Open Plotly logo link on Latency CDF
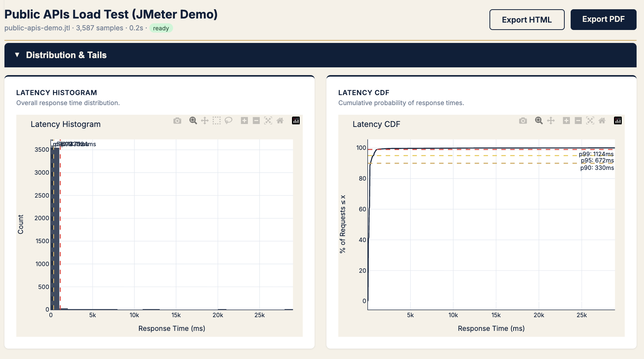 pyautogui.click(x=618, y=121)
